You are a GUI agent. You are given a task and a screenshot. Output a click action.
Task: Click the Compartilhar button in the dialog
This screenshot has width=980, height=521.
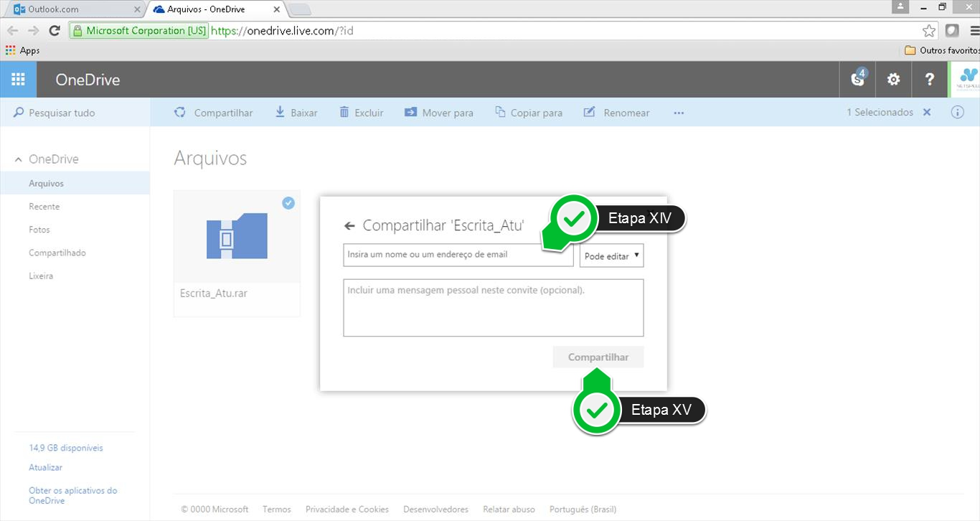(x=598, y=357)
